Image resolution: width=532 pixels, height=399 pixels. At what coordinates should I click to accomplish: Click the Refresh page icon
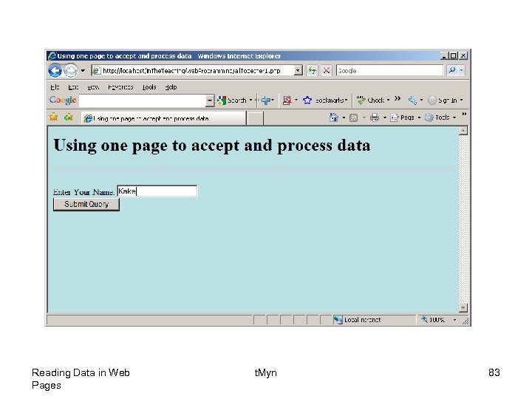pos(312,71)
